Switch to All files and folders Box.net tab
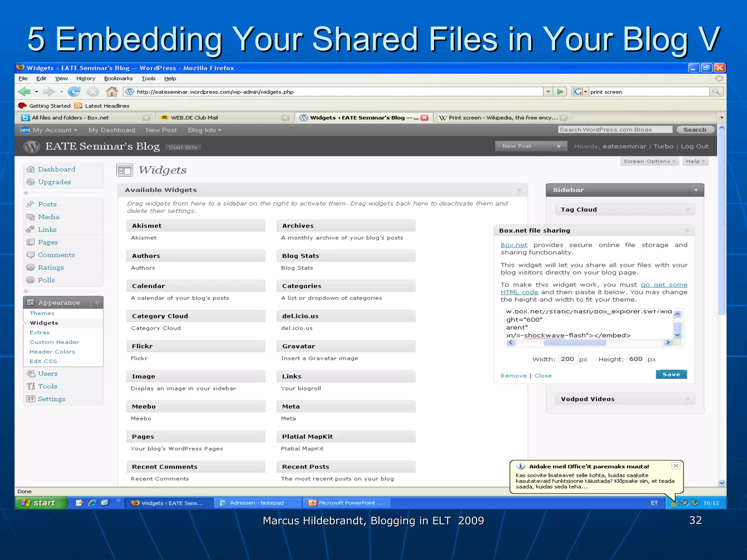 pos(85,117)
